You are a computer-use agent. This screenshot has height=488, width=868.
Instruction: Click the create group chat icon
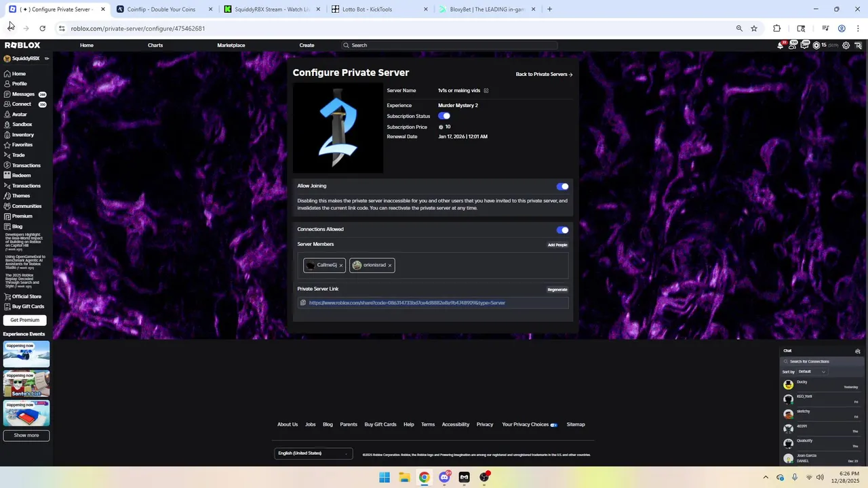858,351
